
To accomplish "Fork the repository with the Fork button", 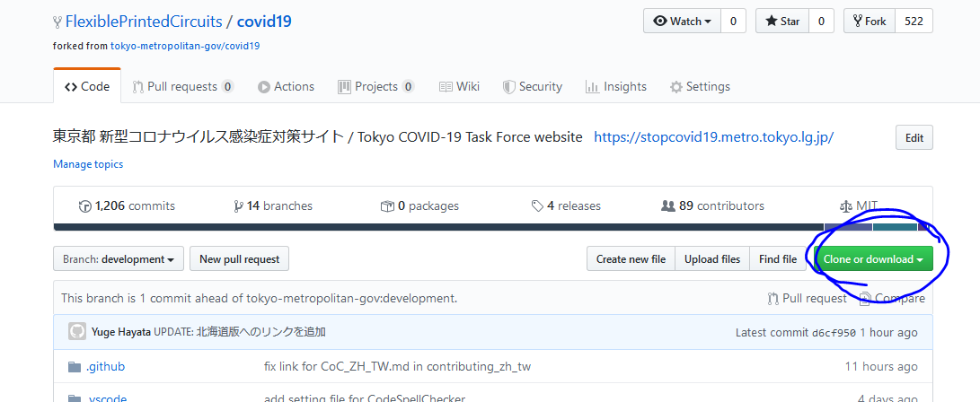I will point(870,22).
